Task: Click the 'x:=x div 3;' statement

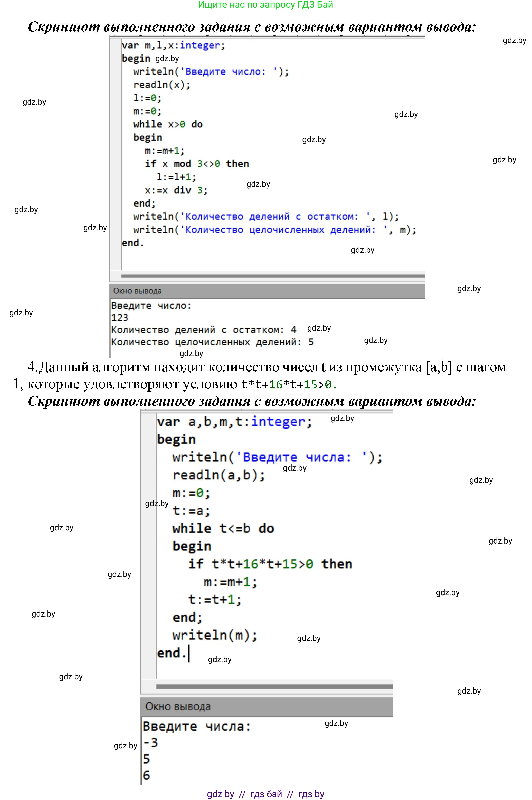Action: coord(176,190)
